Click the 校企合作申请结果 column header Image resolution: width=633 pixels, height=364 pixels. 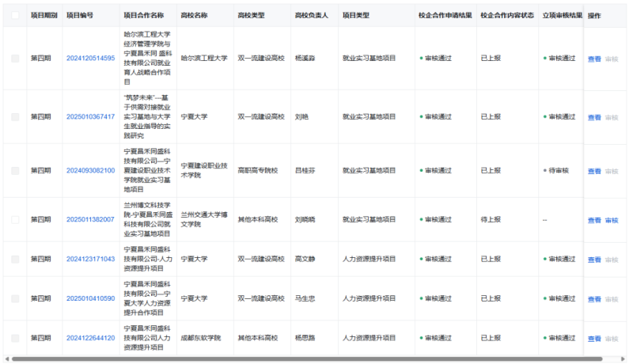[x=444, y=15]
